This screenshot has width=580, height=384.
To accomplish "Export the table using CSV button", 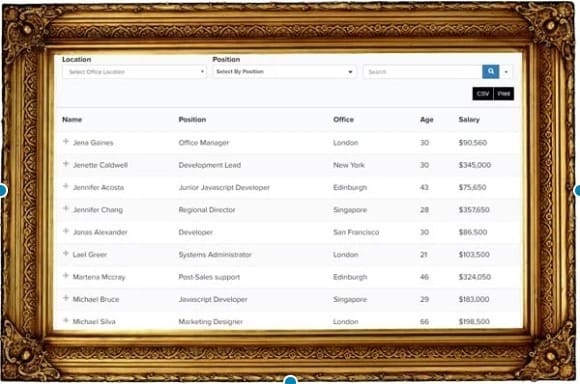I will (x=483, y=94).
